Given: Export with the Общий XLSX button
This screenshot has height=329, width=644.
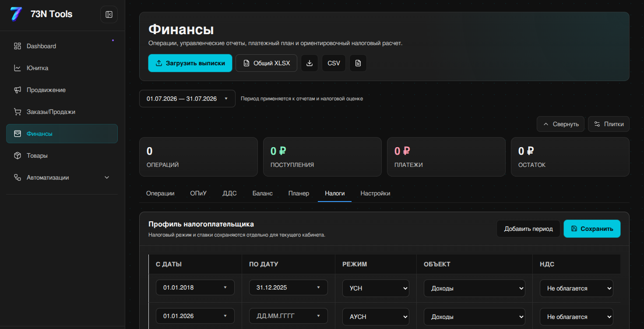Looking at the screenshot, I should 267,63.
